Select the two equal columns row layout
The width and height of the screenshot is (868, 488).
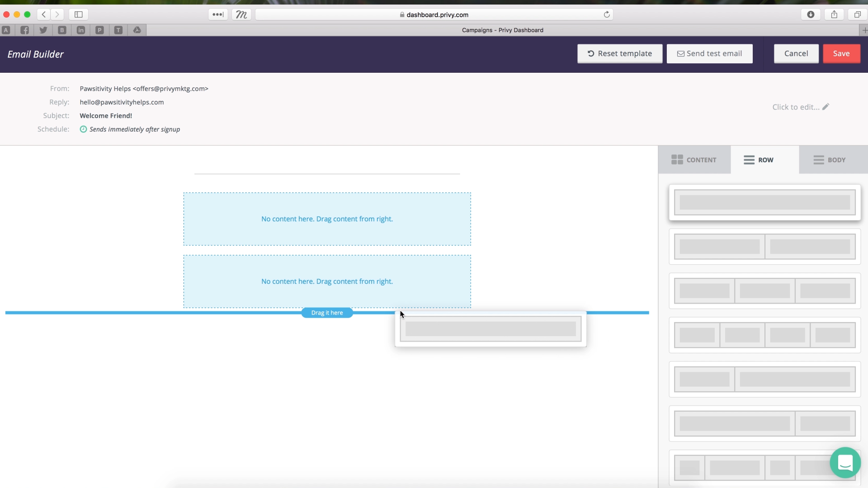click(x=764, y=247)
